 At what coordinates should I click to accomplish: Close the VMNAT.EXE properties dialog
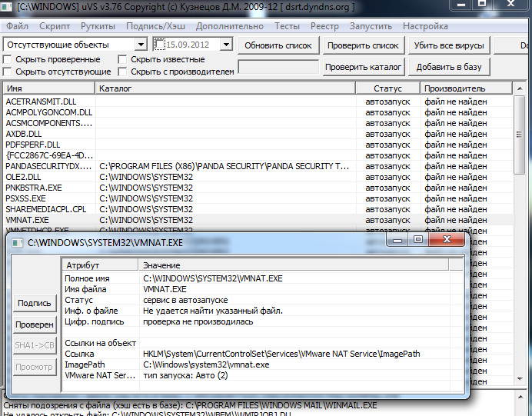pos(447,240)
